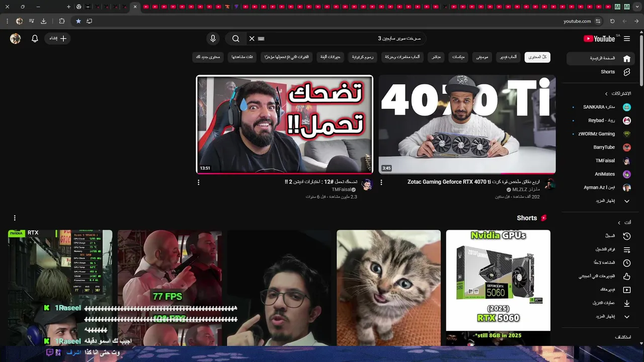The image size is (644, 362).
Task: Open the YouTube hamburger guide menu
Action: tap(627, 39)
